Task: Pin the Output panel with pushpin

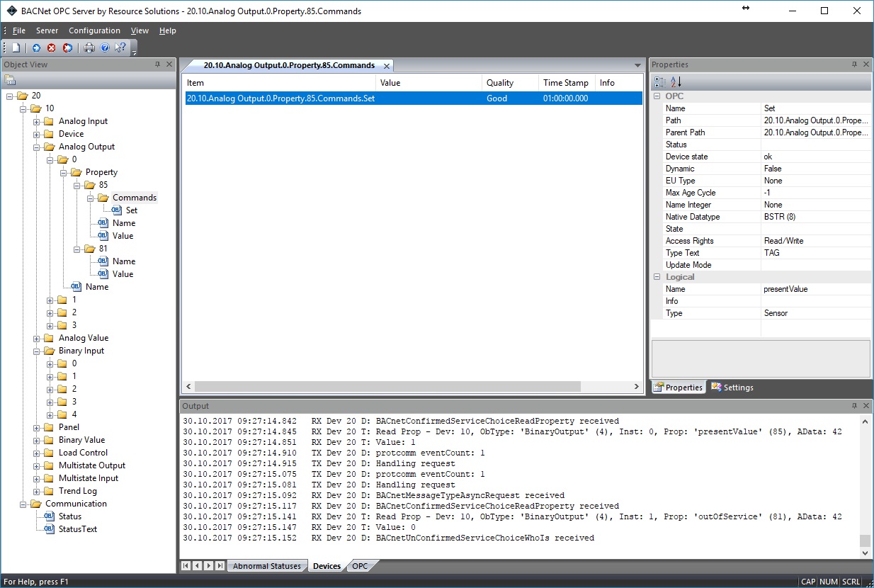Action: (x=855, y=406)
